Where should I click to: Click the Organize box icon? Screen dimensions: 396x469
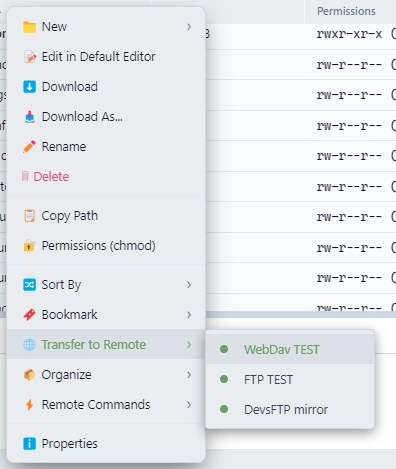[x=29, y=375]
